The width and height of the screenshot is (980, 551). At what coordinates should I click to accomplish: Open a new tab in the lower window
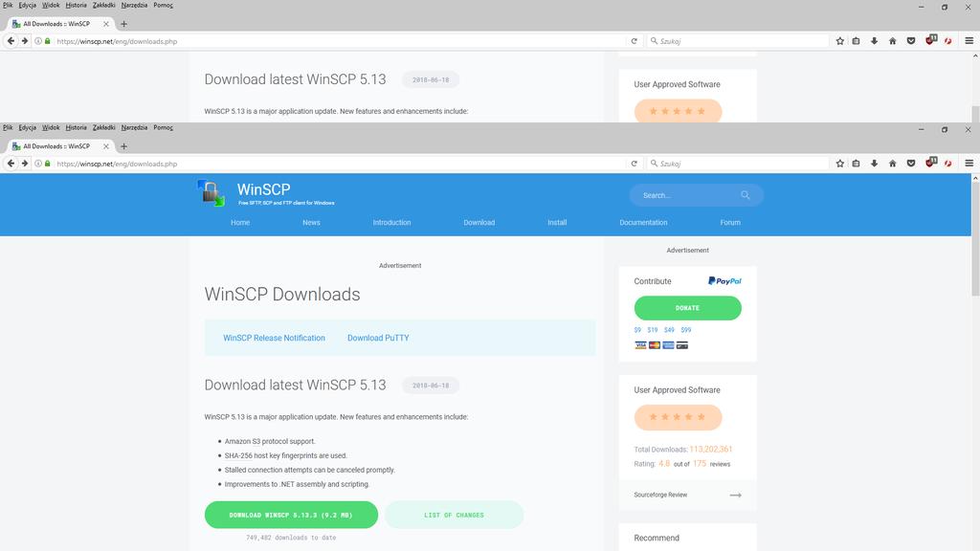(x=123, y=146)
